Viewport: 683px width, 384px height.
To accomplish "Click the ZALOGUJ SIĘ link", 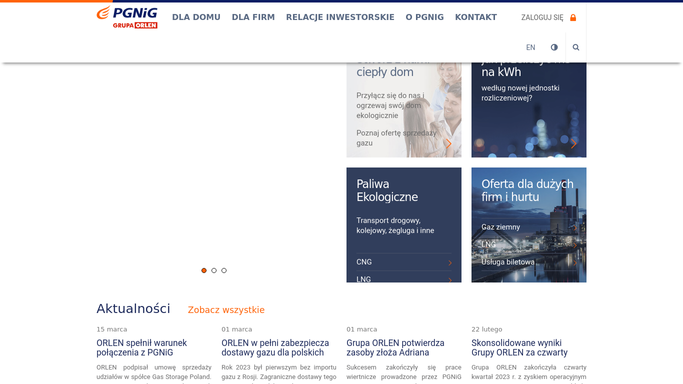I will [x=542, y=17].
